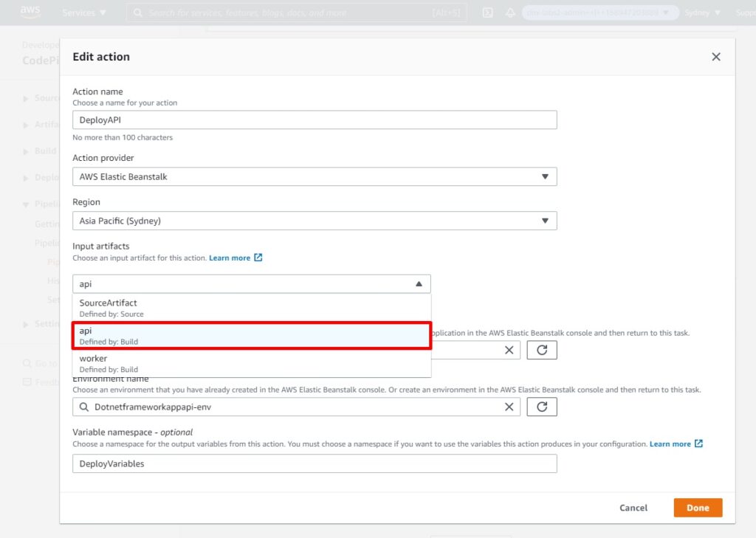
Task: Clear the Environment name field with X icon
Action: tap(509, 407)
